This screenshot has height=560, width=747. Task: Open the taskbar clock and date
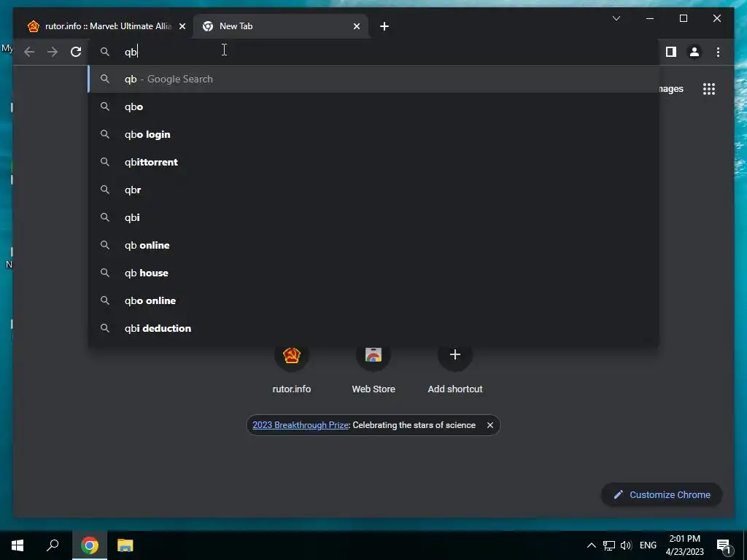click(684, 545)
